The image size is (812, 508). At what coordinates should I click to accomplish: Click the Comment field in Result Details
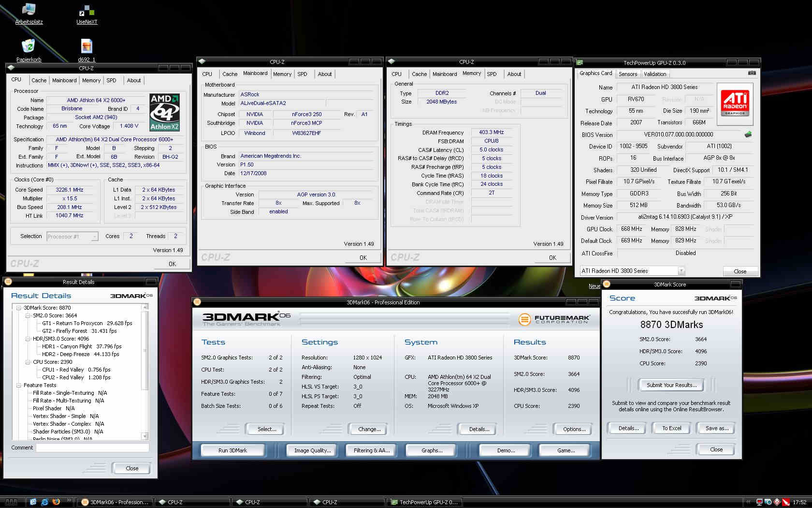click(x=92, y=448)
